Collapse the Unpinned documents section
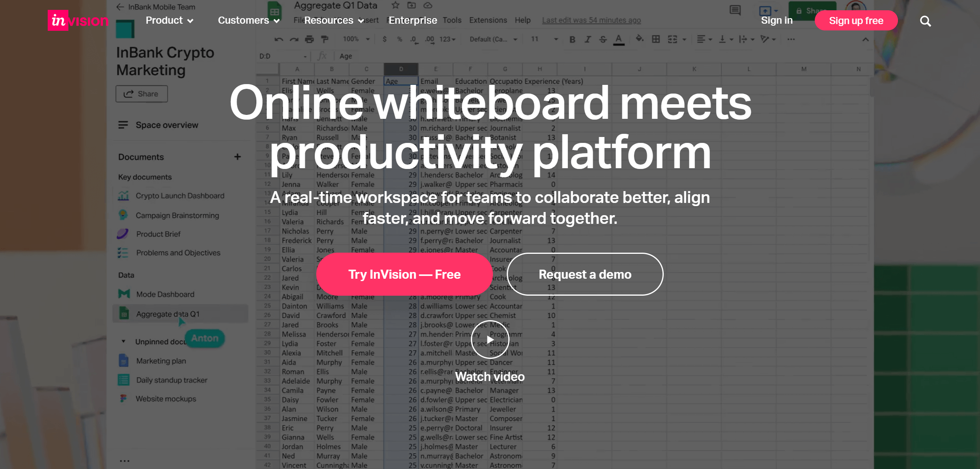Viewport: 980px width, 469px height. click(x=123, y=341)
